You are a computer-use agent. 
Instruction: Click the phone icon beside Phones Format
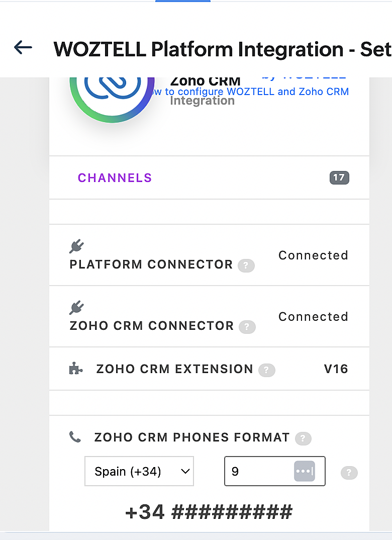pos(75,437)
